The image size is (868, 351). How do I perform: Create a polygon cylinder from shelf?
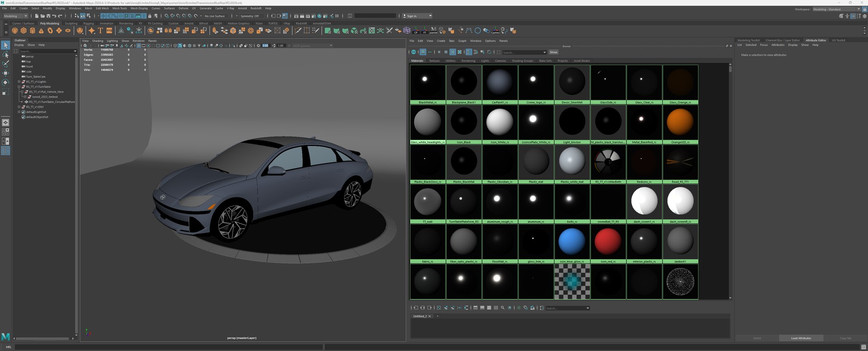pyautogui.click(x=33, y=30)
